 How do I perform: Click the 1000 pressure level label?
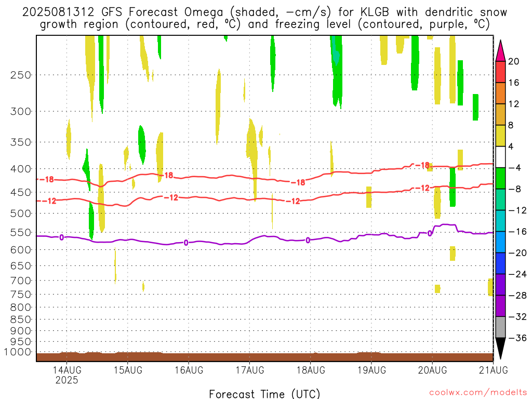18,352
